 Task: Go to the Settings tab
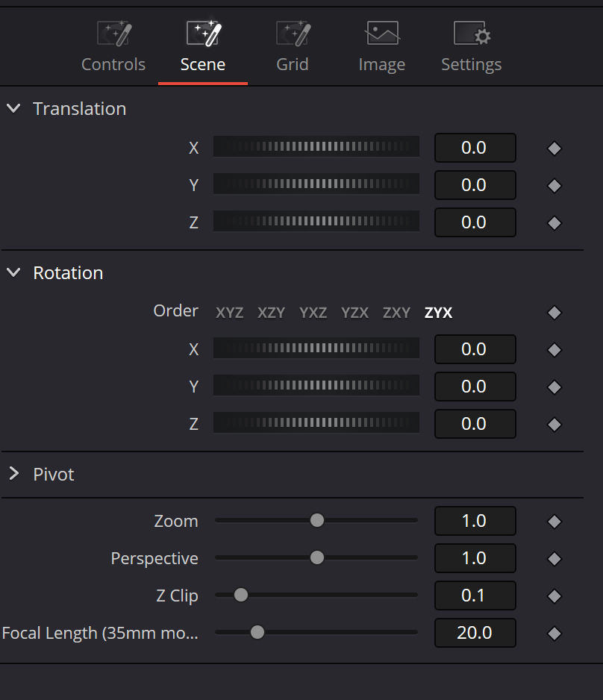pos(472,47)
